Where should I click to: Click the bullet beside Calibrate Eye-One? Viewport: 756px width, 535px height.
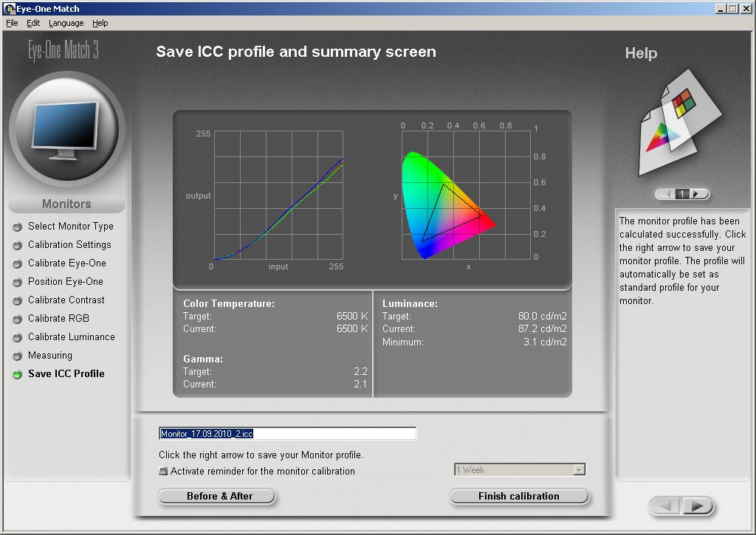[18, 264]
